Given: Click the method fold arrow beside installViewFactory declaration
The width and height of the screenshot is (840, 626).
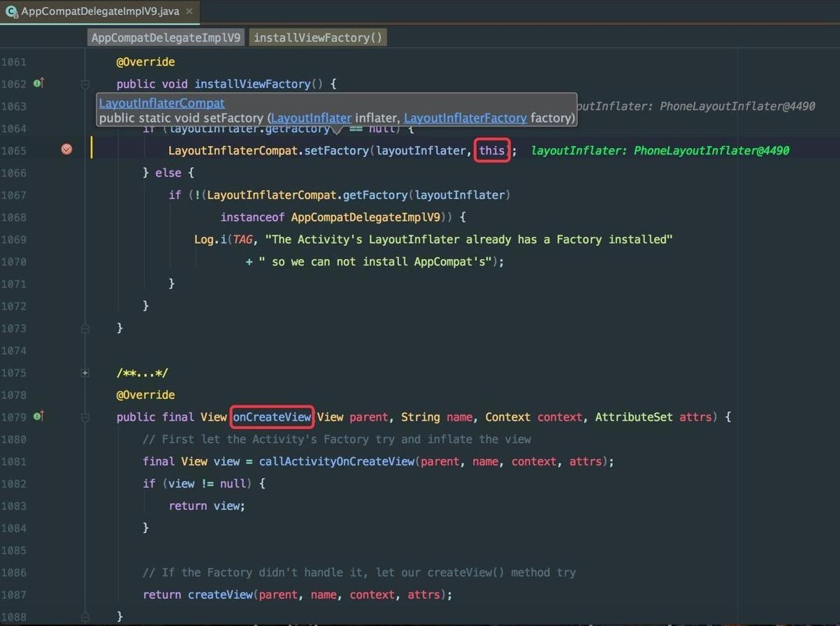Looking at the screenshot, I should point(85,83).
